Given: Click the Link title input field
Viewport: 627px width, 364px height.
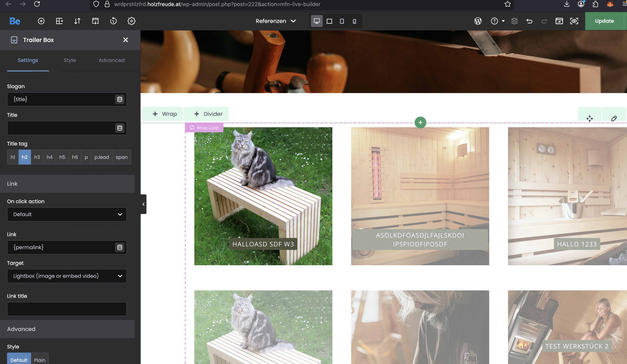Looking at the screenshot, I should [x=67, y=309].
